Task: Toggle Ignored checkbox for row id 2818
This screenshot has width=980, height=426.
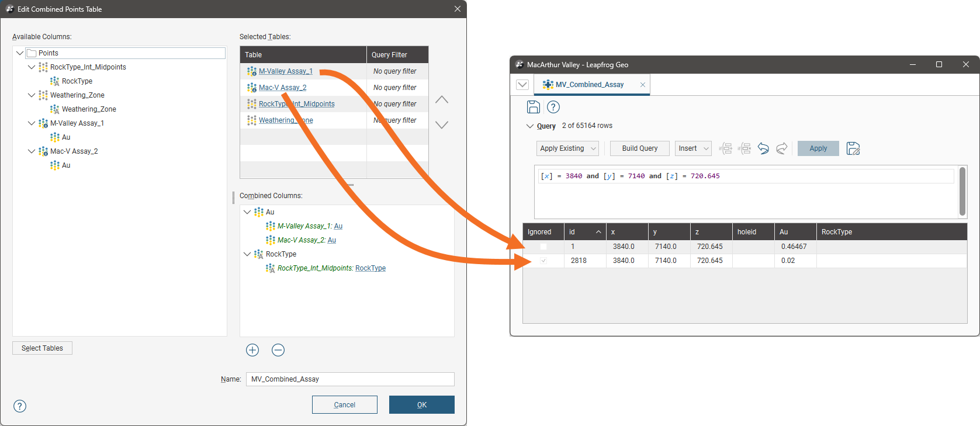Action: [543, 261]
